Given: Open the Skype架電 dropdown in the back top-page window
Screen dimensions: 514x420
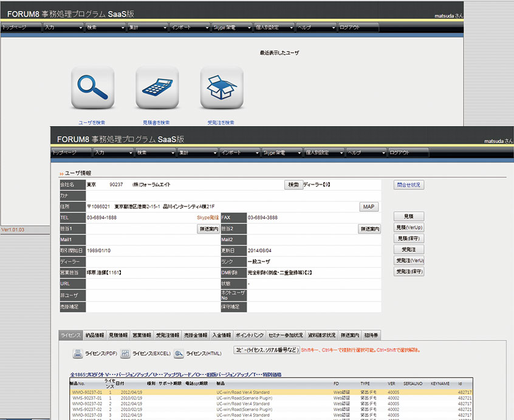Looking at the screenshot, I should click(x=231, y=27).
